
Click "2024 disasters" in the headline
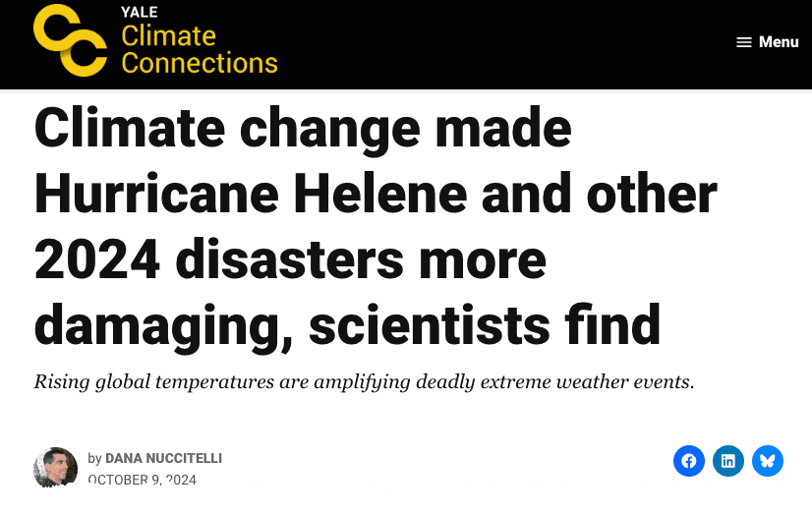tap(217, 260)
